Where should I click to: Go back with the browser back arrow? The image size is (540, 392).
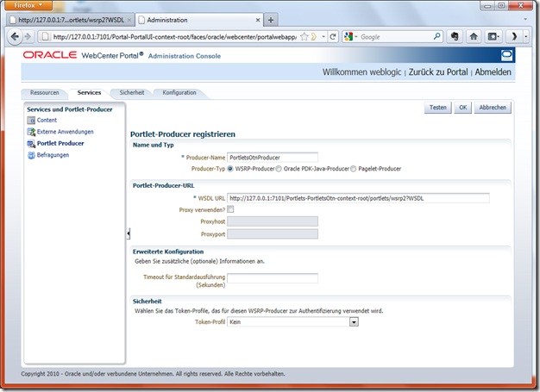pos(15,36)
